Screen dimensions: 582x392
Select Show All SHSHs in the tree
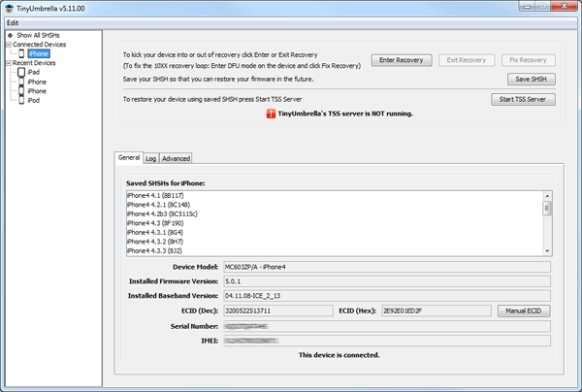coord(38,35)
